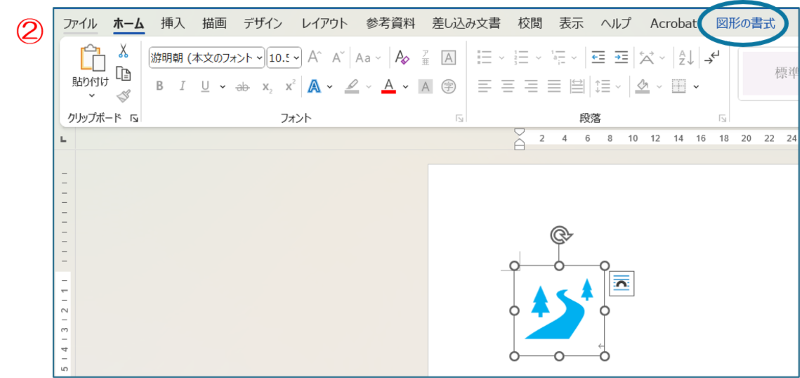Screen dimensions: 800x378
Task: Apply text effects with the blue outlined A
Action: click(314, 87)
